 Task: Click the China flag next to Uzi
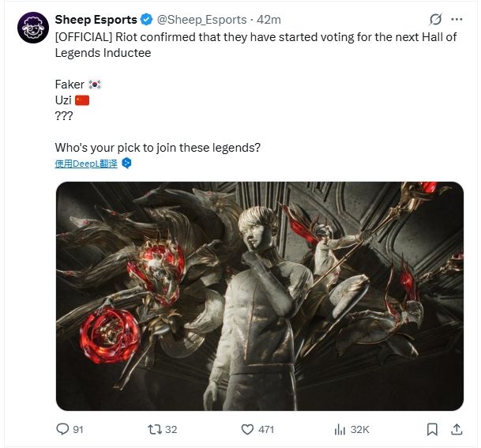[x=82, y=100]
